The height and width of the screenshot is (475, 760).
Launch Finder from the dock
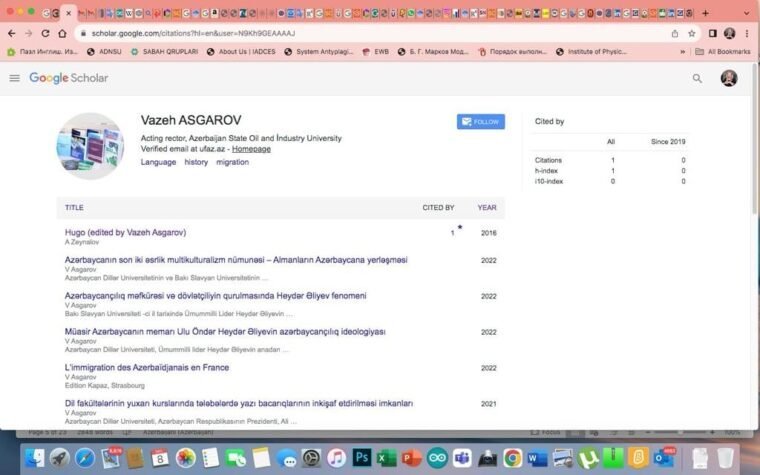[x=35, y=458]
